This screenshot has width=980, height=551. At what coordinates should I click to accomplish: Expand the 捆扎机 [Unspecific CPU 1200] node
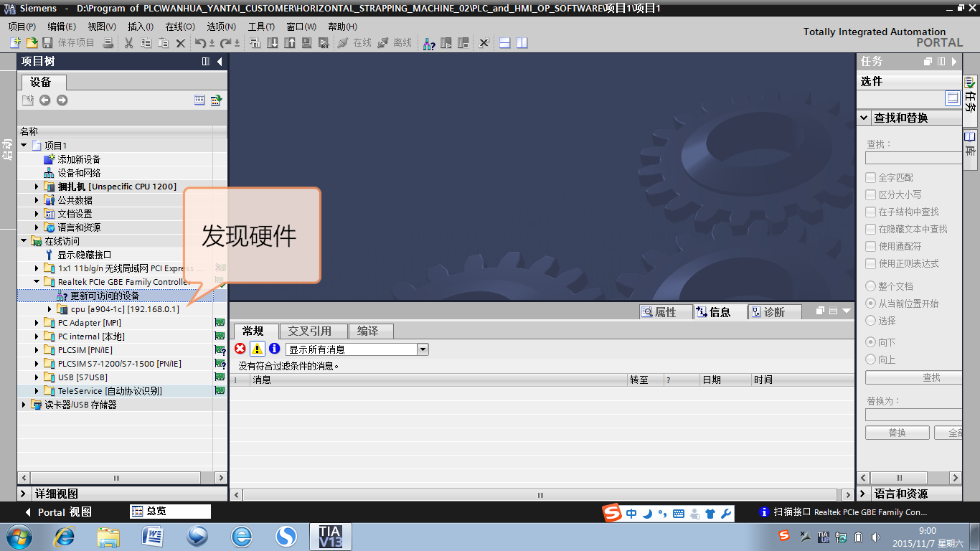pos(37,187)
